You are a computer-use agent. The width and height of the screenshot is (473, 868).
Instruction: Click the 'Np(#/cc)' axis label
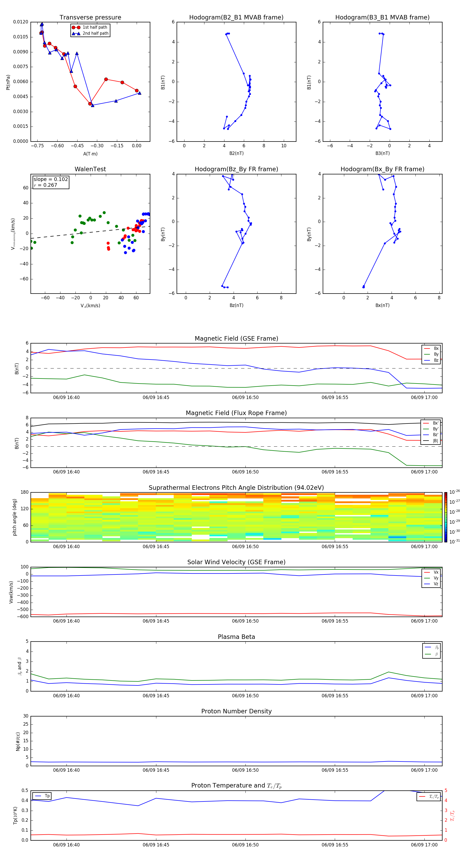click(x=18, y=741)
